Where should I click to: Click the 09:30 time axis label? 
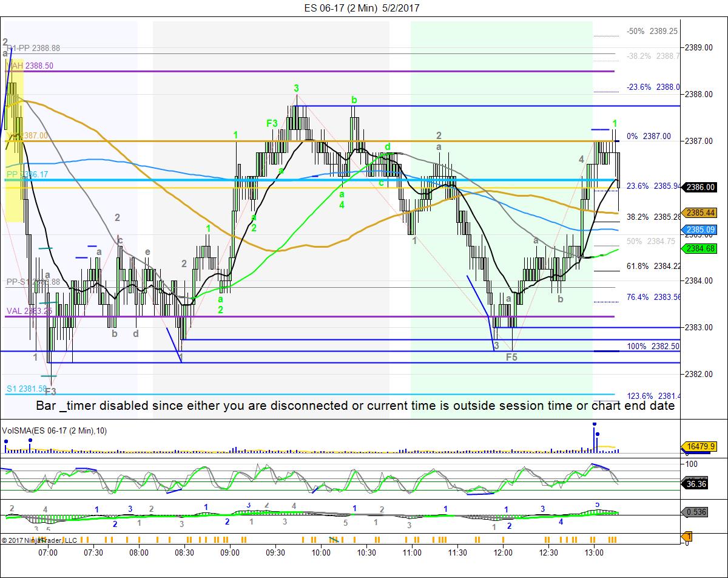point(275,552)
